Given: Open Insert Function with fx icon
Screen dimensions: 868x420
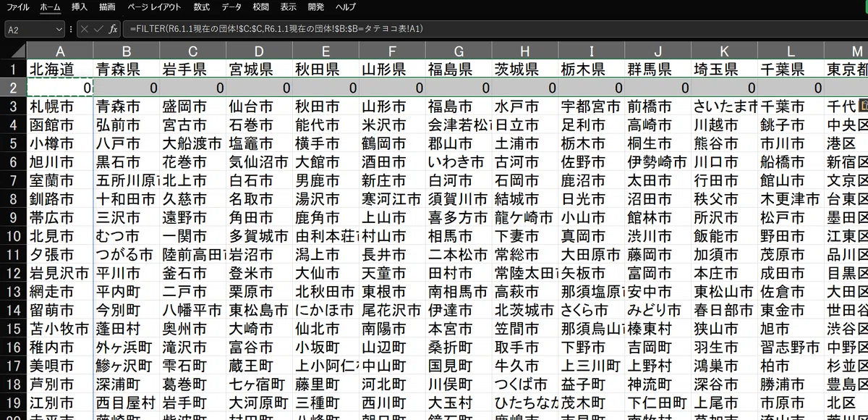Looking at the screenshot, I should coord(114,29).
